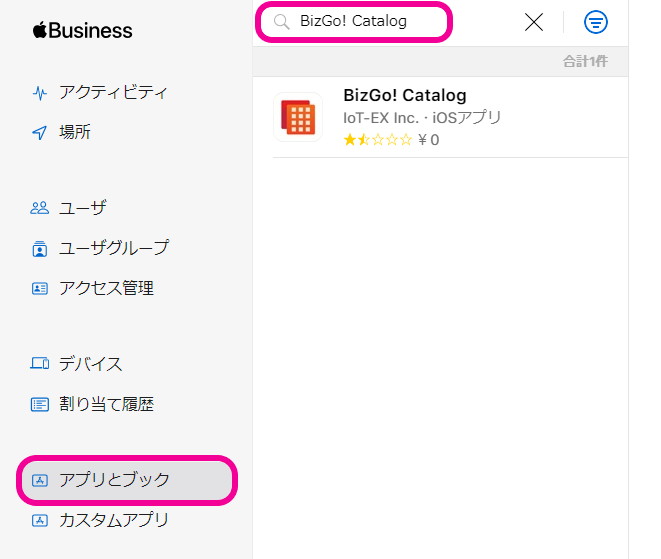Open the blue filter options button

point(596,22)
